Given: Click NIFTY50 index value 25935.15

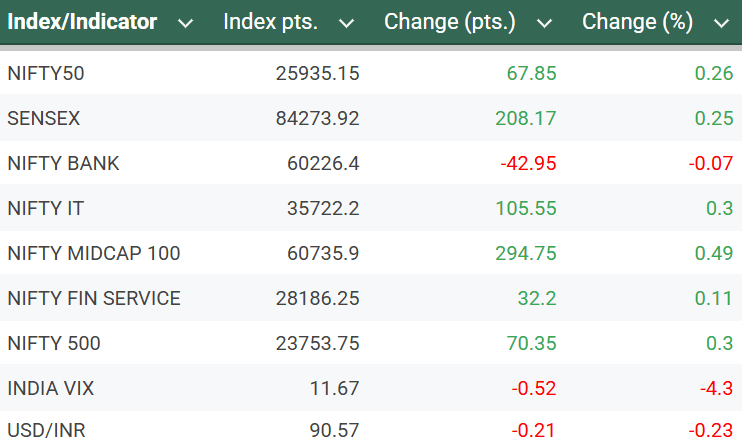Looking at the screenshot, I should pyautogui.click(x=317, y=73).
